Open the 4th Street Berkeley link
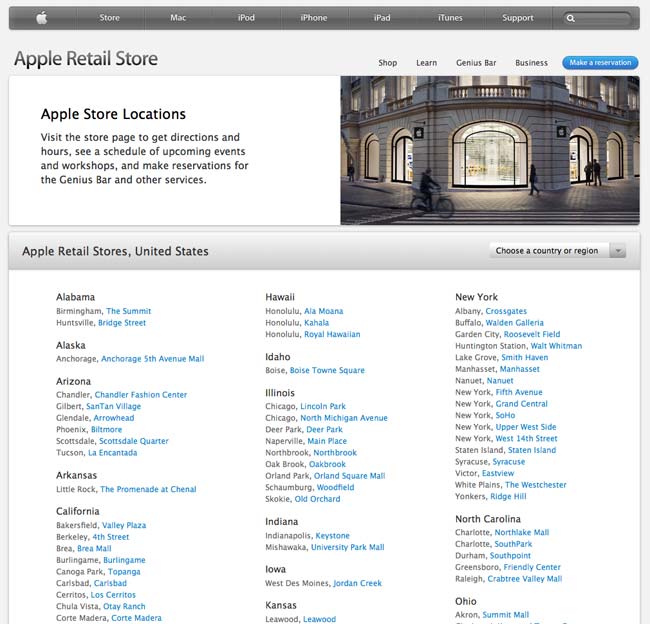This screenshot has height=624, width=650. pos(111,537)
